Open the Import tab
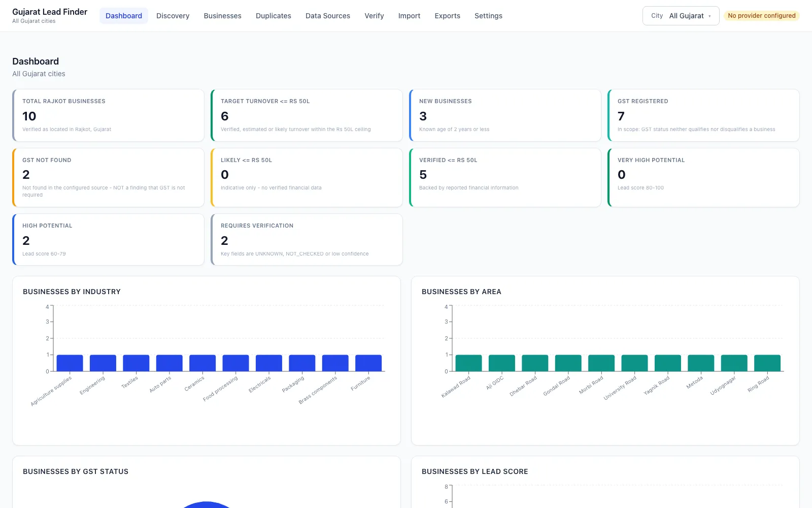 pos(409,16)
